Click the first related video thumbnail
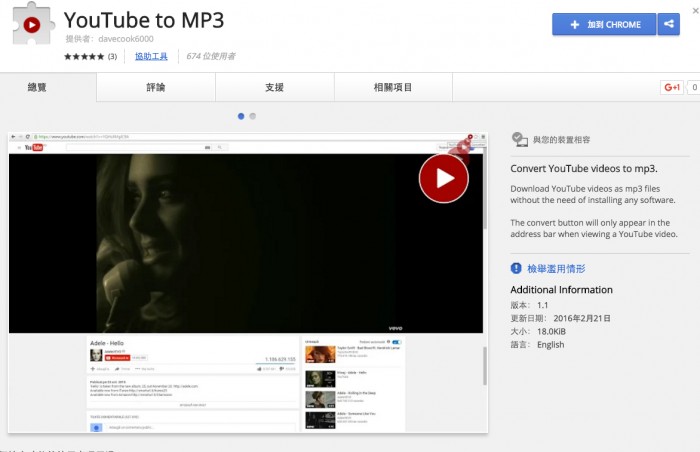Image resolution: width=700 pixels, height=452 pixels. click(320, 354)
